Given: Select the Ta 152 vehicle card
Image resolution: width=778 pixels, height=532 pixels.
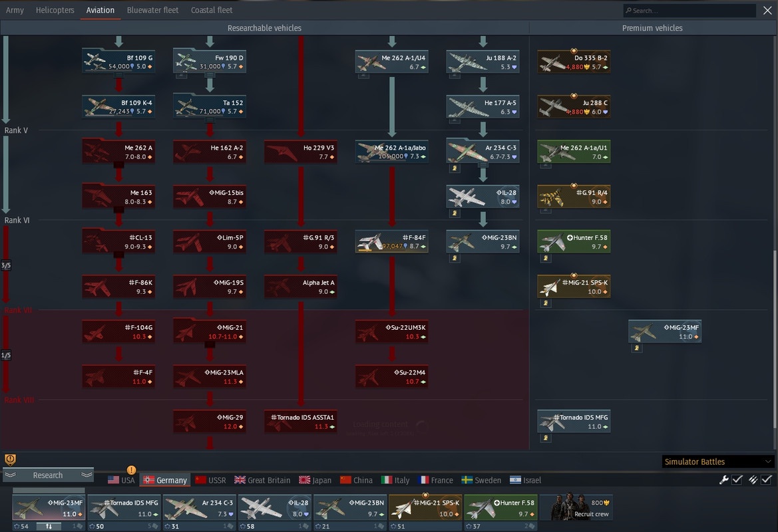Looking at the screenshot, I should [210, 106].
